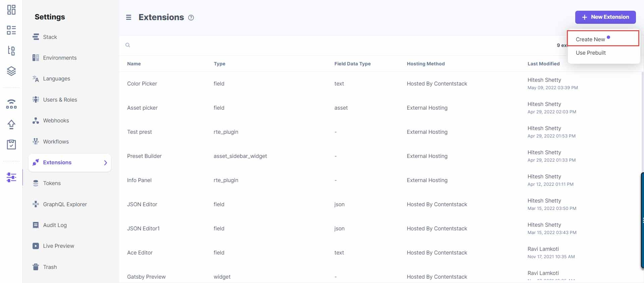
Task: Click the Extensions help question mark icon
Action: 191,18
